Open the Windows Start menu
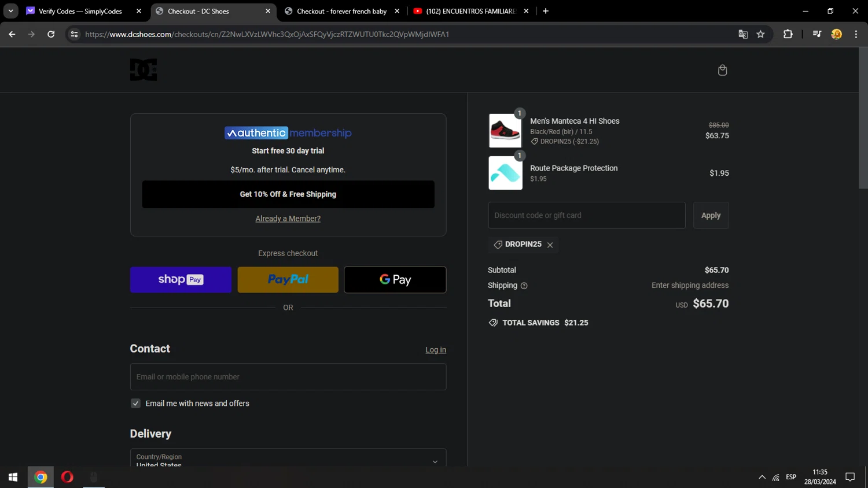This screenshot has height=488, width=868. 13,477
